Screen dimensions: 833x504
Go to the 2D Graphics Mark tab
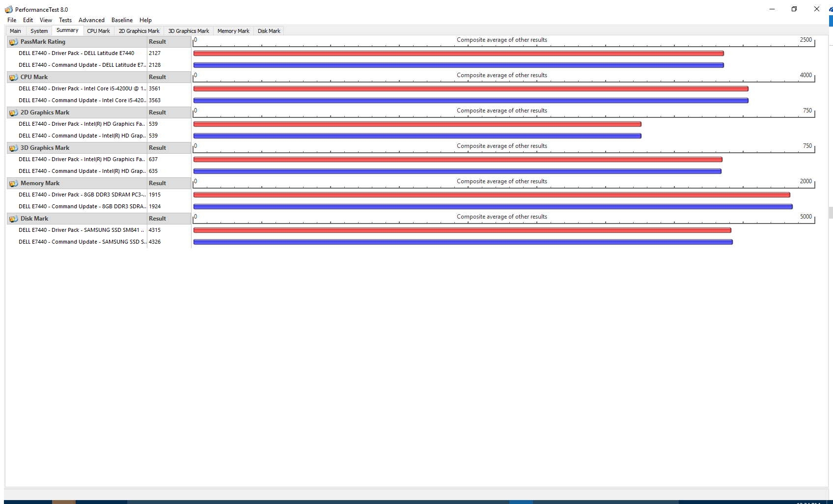click(x=139, y=31)
